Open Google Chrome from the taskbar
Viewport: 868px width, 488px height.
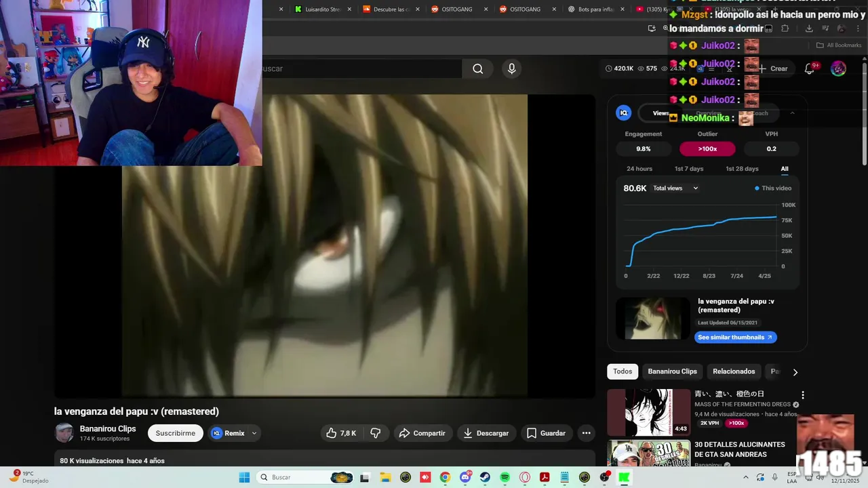[445, 477]
